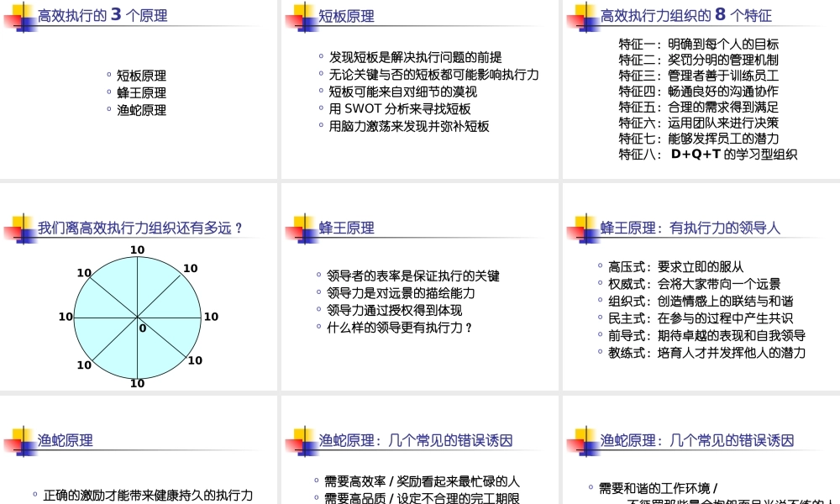Click the bullet '需要高品质 / 设定不合理的完工期限'

coord(423,498)
